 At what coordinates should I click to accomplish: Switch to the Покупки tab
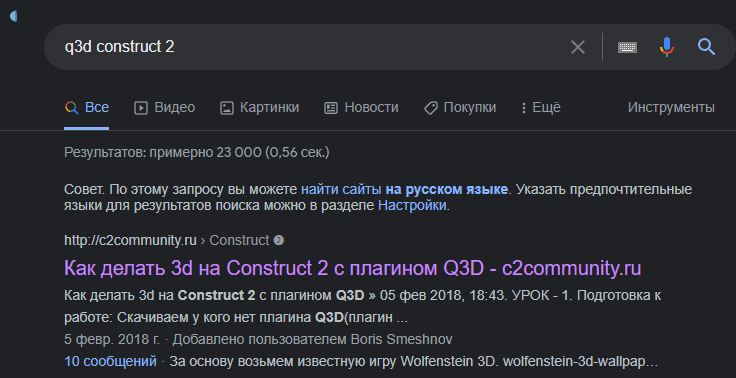(x=460, y=108)
